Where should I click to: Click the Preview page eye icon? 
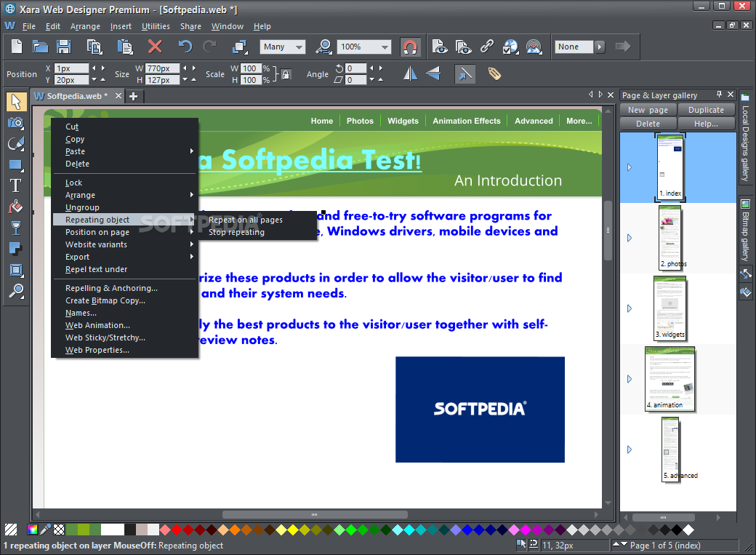pos(439,47)
